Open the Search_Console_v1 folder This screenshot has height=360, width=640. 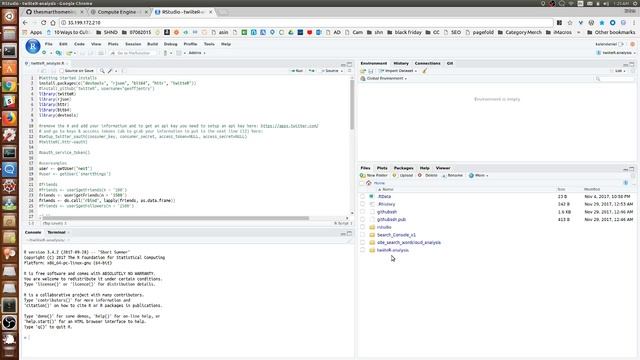tap(396, 235)
